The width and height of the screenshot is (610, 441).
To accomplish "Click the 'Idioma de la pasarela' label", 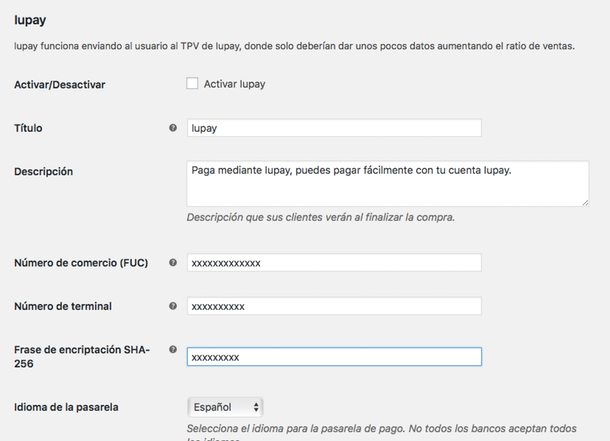I will [x=68, y=407].
